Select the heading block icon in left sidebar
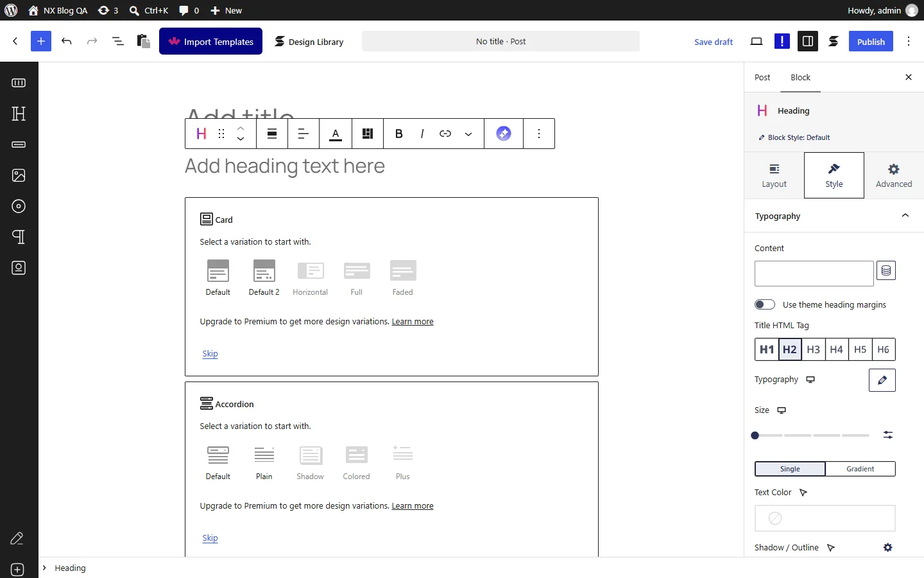 point(19,114)
